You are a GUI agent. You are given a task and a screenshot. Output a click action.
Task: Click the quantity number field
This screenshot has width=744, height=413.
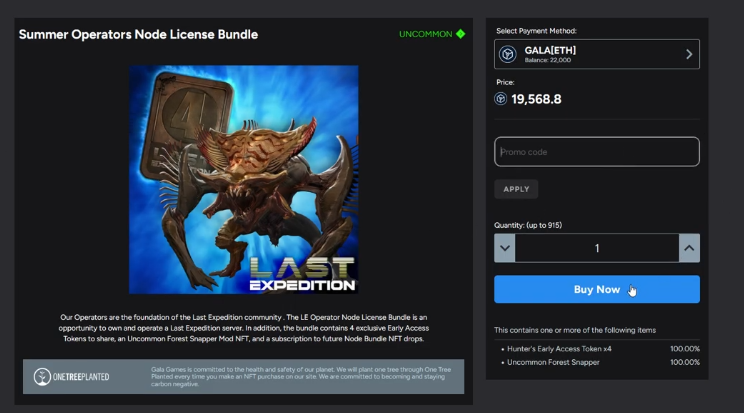click(596, 248)
